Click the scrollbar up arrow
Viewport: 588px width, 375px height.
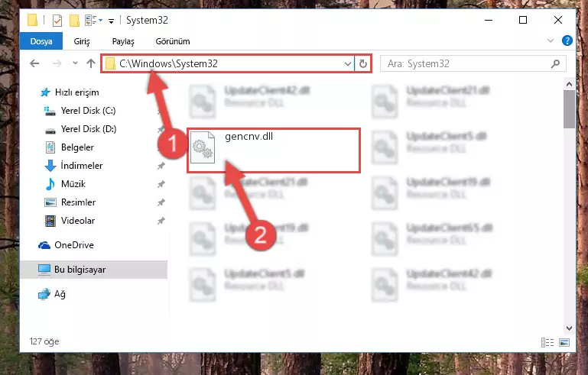(x=569, y=84)
